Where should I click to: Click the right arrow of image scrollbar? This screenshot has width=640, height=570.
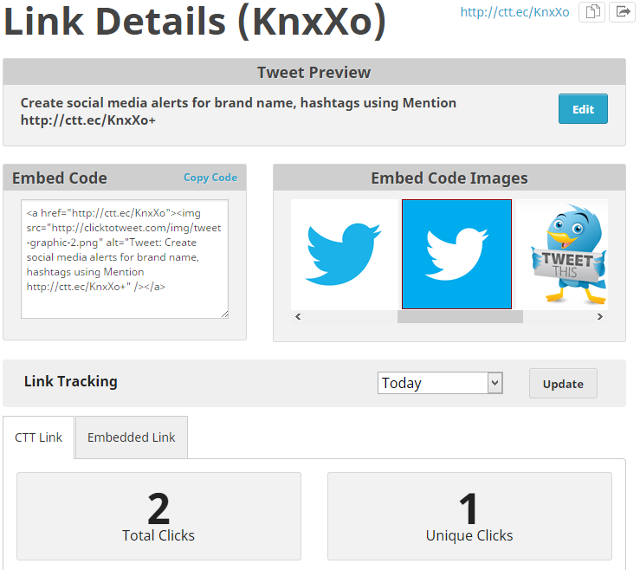[x=600, y=317]
